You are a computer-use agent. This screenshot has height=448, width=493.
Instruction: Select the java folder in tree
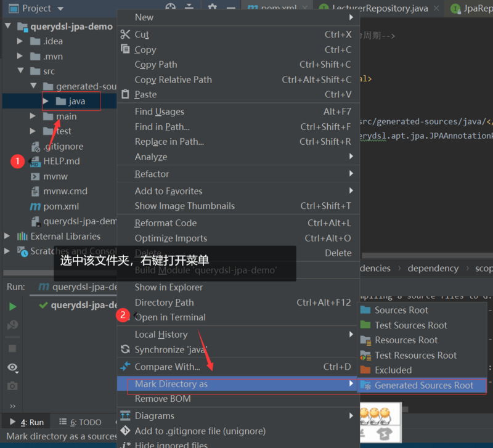coord(77,101)
